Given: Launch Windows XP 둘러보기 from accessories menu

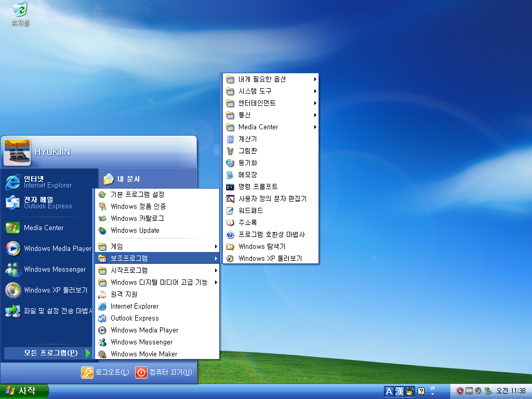Looking at the screenshot, I should point(271,258).
